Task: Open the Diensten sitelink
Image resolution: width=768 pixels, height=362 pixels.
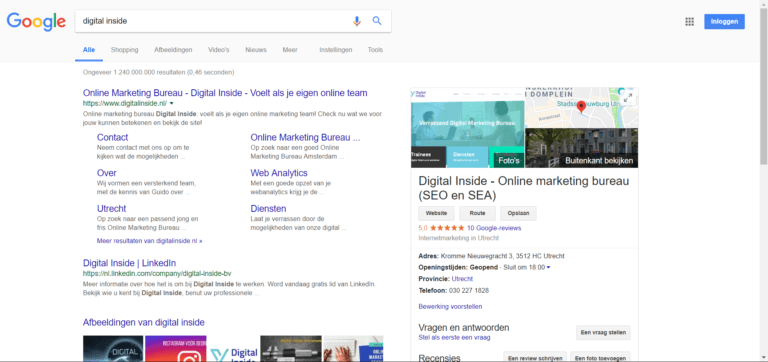Action: (268, 209)
